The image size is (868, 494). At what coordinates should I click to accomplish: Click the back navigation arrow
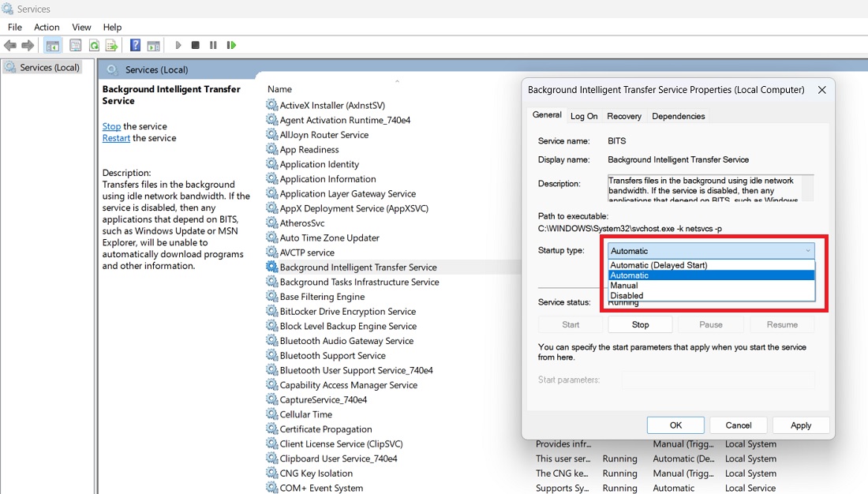tap(10, 45)
